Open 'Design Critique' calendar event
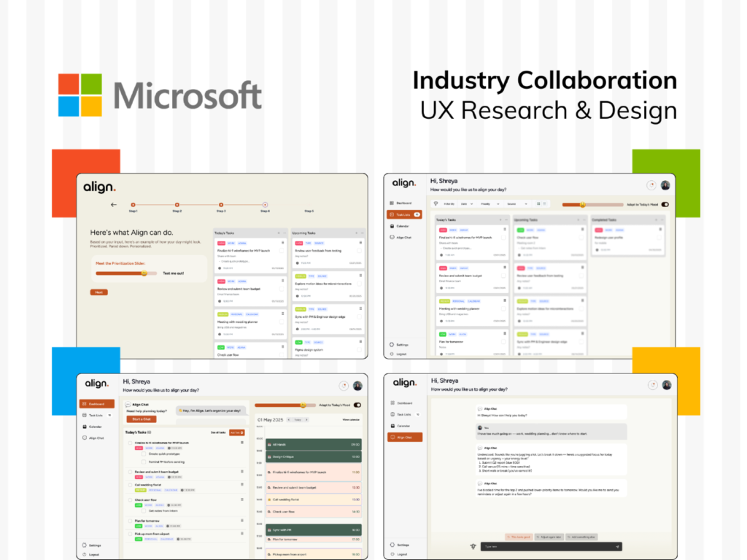 [314, 456]
